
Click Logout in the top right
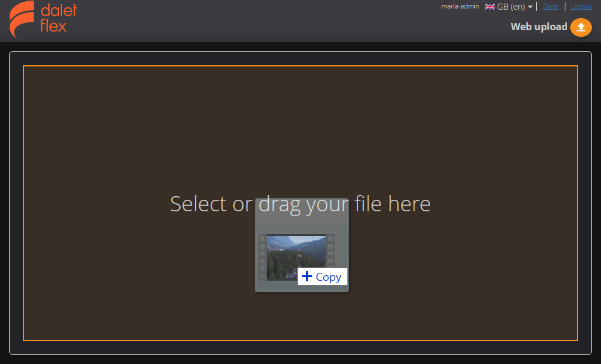pyautogui.click(x=581, y=6)
